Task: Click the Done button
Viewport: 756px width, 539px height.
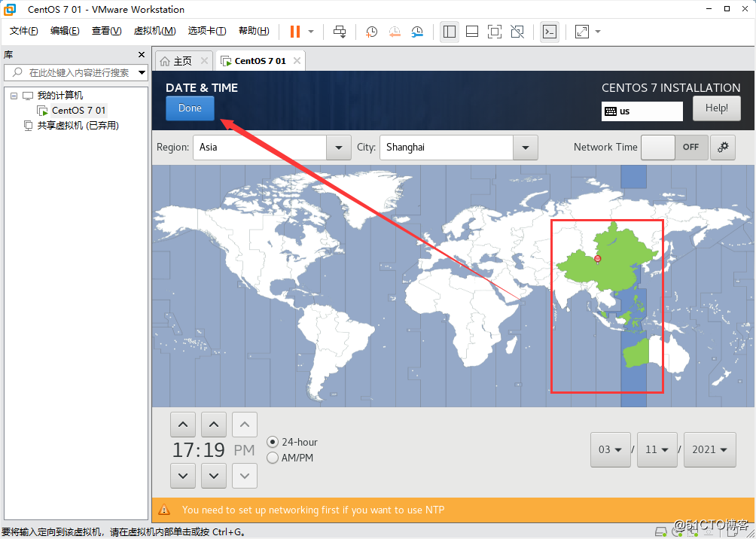Action: 190,108
